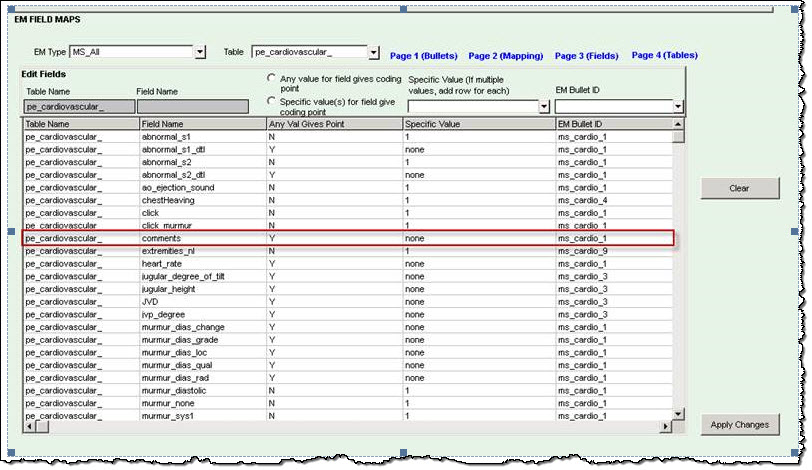Open the EM Type dropdown arrow
Screen dimensions: 812x470
(200, 52)
